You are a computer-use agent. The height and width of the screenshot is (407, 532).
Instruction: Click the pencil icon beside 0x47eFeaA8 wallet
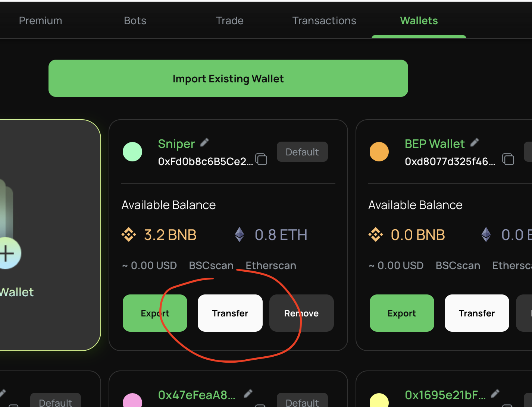pos(248,394)
